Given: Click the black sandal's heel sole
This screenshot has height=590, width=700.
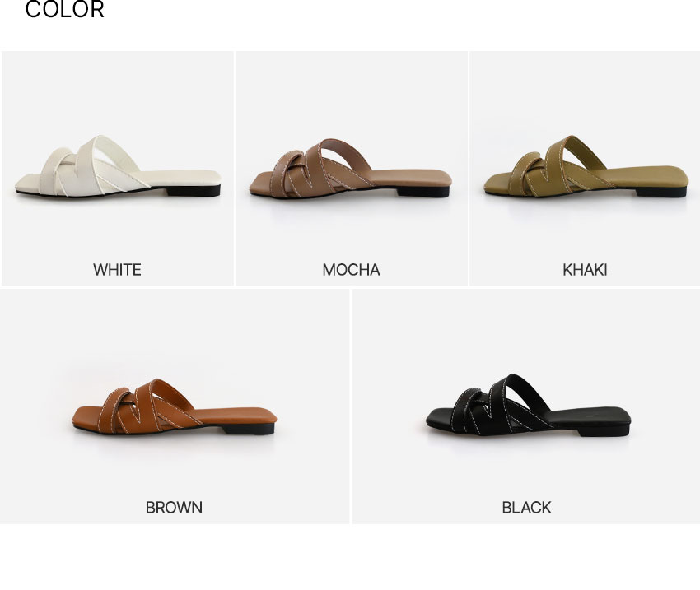Looking at the screenshot, I should click(603, 430).
